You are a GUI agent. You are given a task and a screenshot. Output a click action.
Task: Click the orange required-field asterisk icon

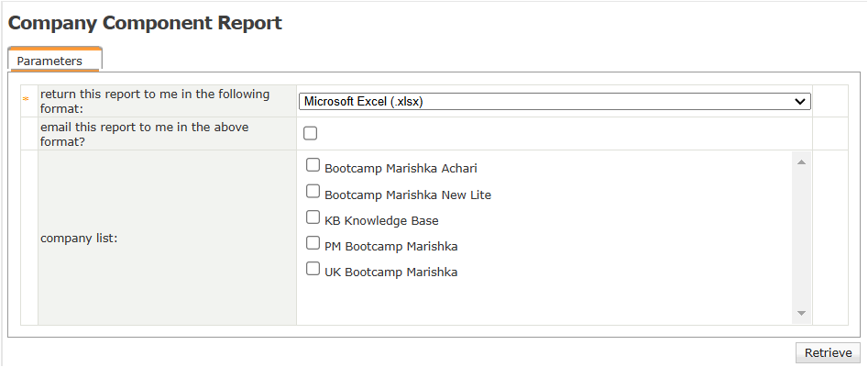(x=26, y=99)
